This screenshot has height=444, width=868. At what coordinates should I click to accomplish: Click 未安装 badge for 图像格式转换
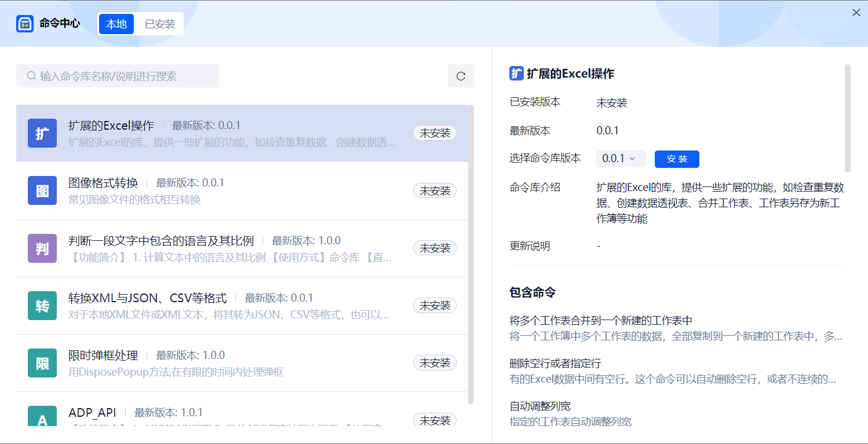435,190
